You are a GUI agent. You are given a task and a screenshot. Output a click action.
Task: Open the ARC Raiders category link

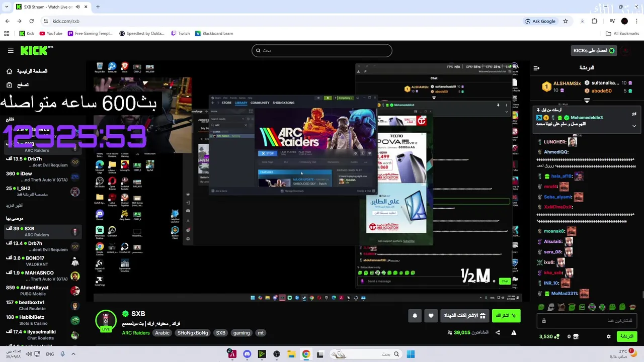pyautogui.click(x=136, y=333)
